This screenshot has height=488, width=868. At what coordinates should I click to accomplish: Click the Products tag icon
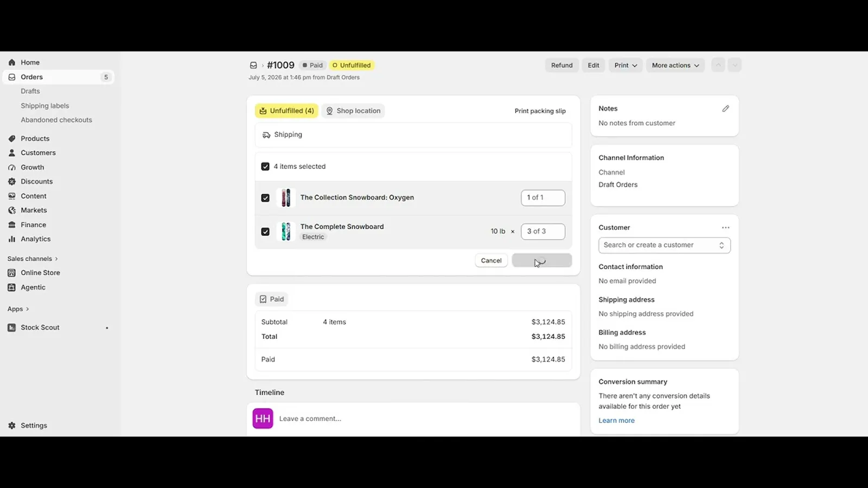pos(12,139)
